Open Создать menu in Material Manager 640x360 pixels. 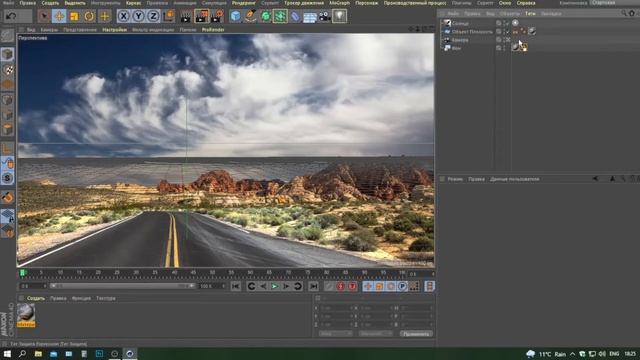pyautogui.click(x=36, y=298)
